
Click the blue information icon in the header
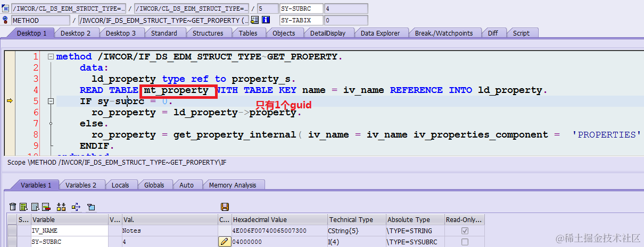266,20
